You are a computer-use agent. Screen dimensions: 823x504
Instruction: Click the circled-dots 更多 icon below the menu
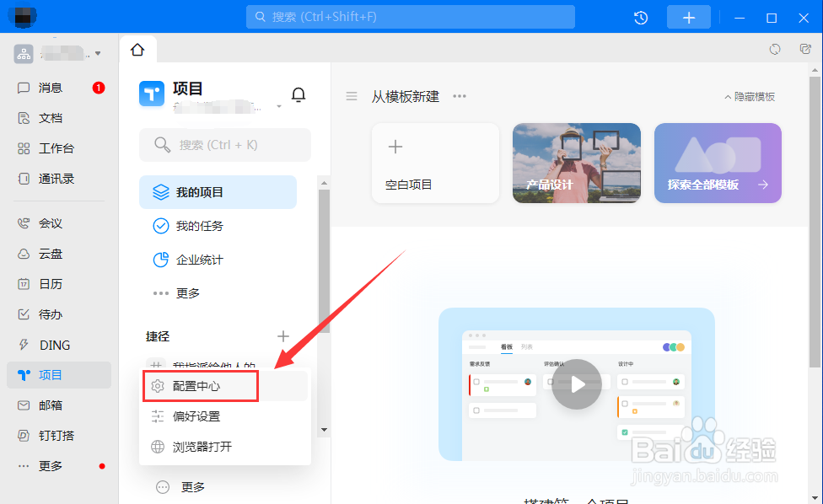tap(163, 487)
